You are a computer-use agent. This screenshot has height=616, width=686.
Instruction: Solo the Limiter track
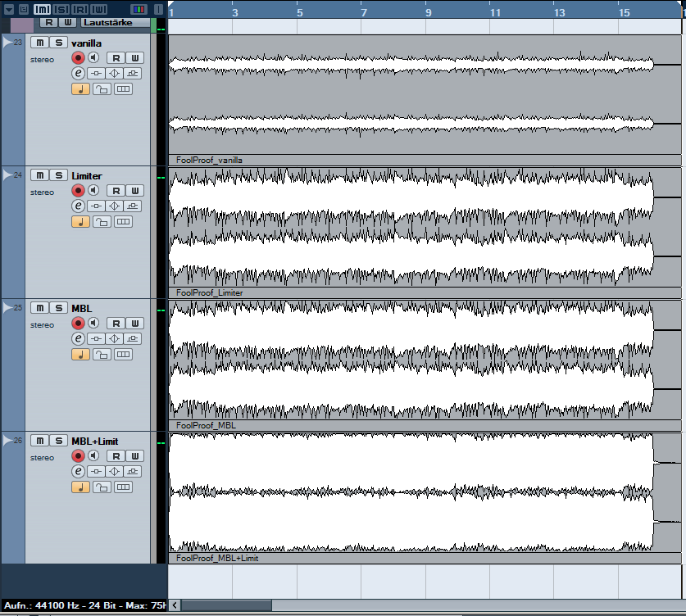point(58,175)
